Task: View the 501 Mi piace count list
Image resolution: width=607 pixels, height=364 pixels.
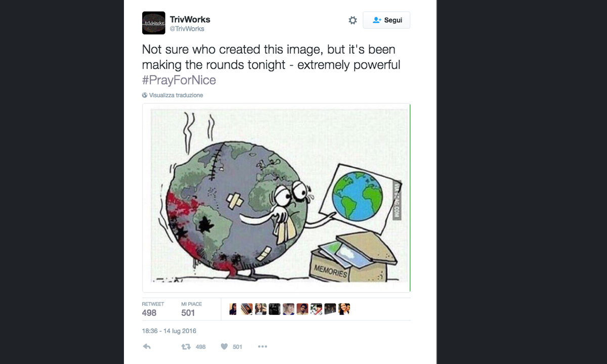Action: tap(191, 309)
